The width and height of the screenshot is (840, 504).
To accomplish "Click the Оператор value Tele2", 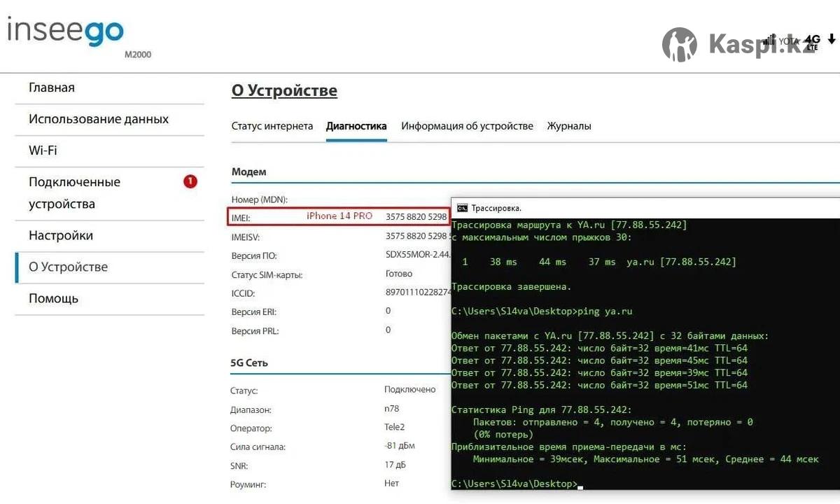I will click(x=394, y=427).
